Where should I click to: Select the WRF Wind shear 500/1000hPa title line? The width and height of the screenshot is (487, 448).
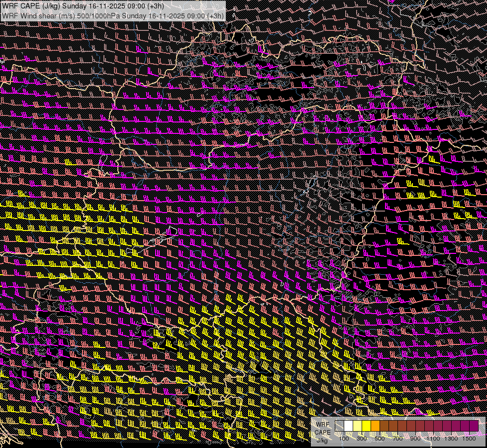[112, 15]
